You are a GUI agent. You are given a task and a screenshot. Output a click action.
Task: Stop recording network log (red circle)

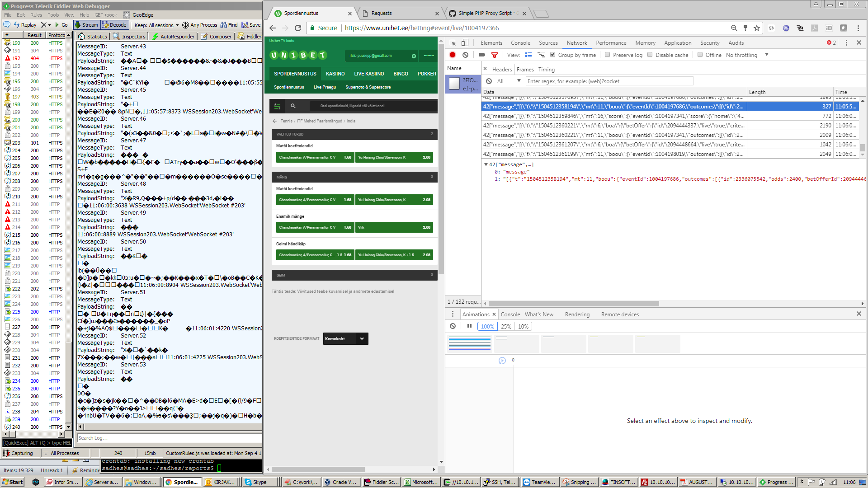click(x=453, y=55)
